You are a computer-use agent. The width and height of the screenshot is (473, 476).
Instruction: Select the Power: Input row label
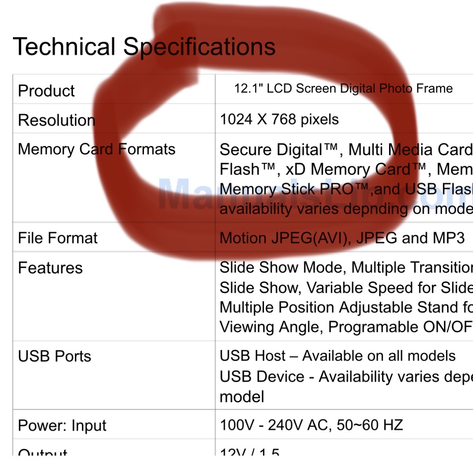point(62,426)
